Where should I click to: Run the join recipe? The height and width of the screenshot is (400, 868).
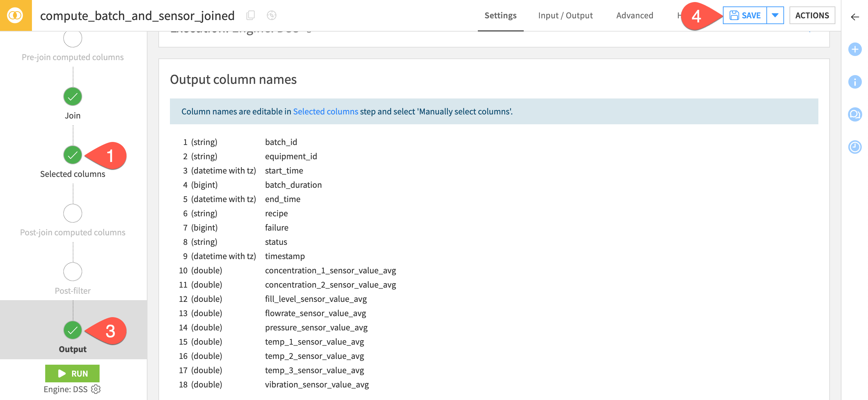[x=73, y=373]
